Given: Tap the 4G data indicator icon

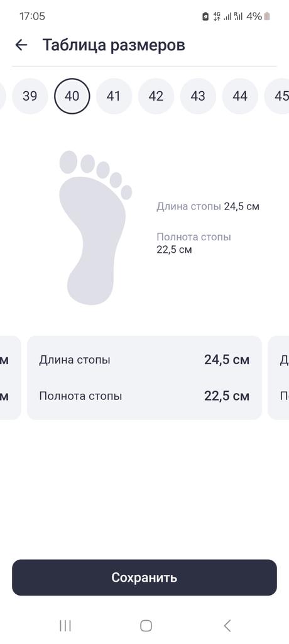Looking at the screenshot, I should point(217,16).
